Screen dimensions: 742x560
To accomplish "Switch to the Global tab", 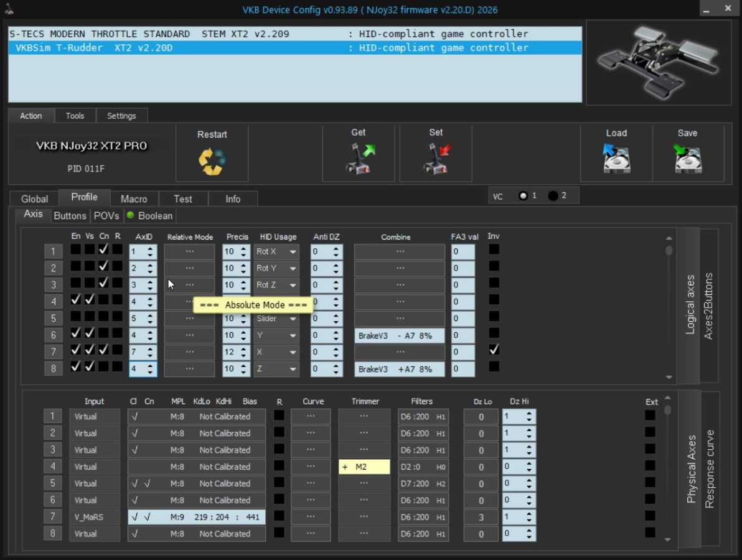I will pos(34,199).
